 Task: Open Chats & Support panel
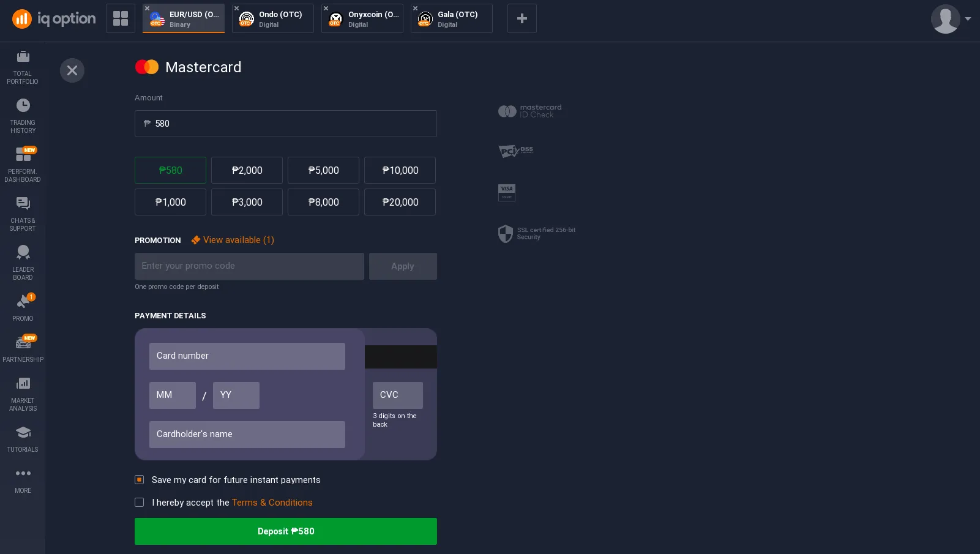[23, 214]
